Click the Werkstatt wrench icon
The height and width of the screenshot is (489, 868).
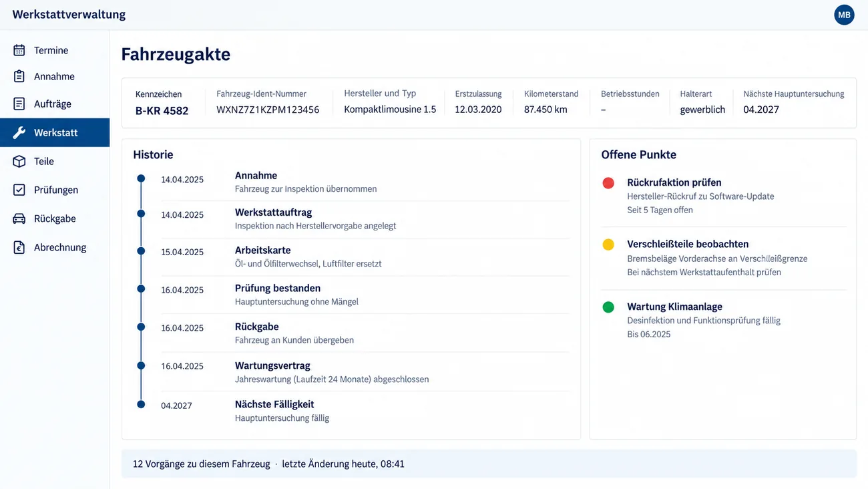(x=19, y=132)
